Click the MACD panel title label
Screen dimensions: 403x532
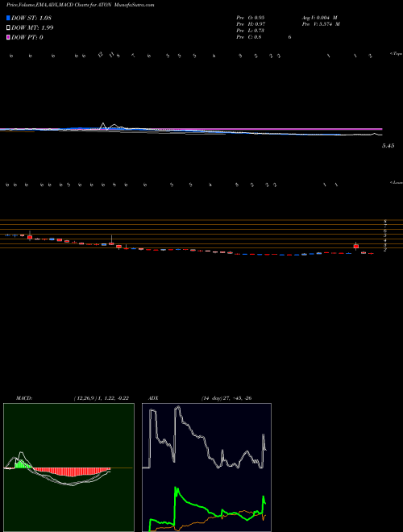pyautogui.click(x=23, y=398)
